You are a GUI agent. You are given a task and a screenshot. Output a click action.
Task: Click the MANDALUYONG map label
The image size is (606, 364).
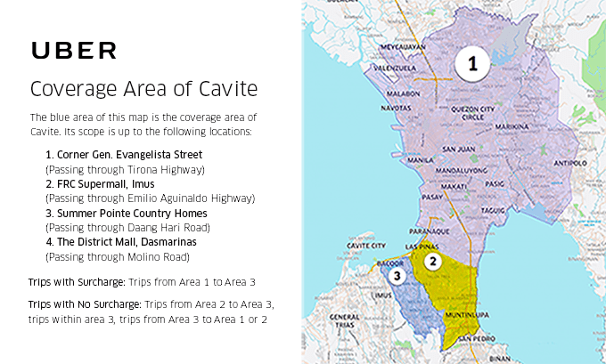coord(461,171)
